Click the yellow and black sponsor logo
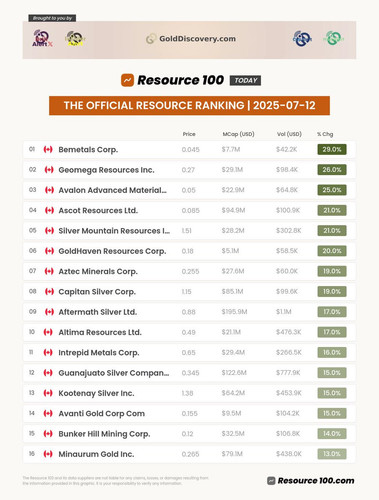Screen dimensions: 379x500 coord(75,38)
